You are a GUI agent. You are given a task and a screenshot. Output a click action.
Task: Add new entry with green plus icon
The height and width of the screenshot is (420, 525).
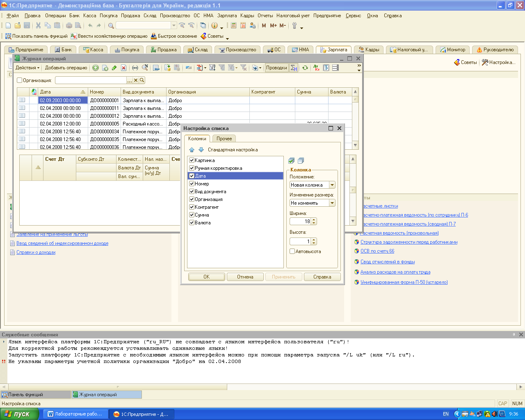(95, 68)
